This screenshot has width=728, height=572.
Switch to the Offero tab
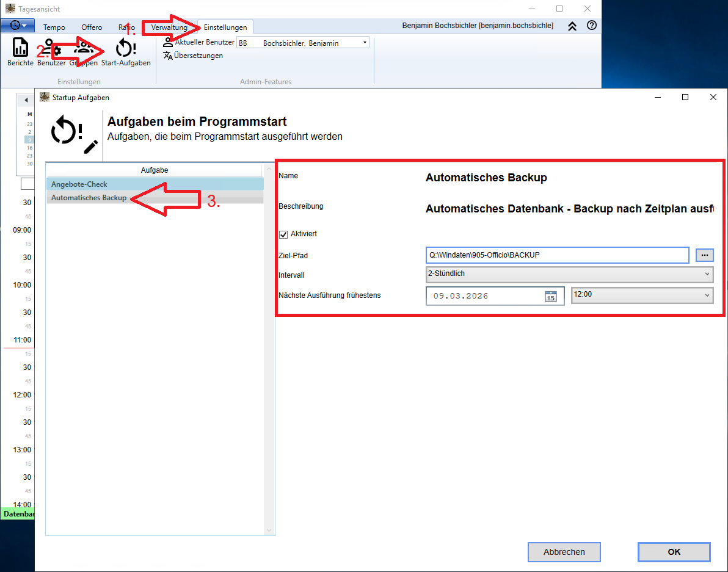click(92, 27)
